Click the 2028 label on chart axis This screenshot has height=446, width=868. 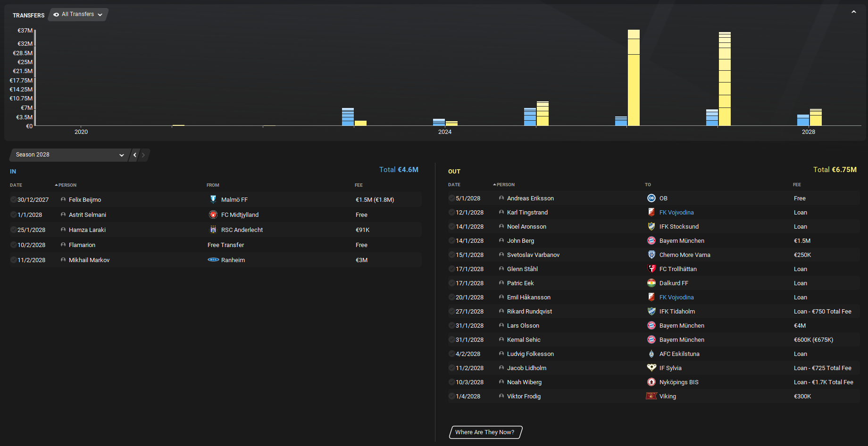[x=809, y=132]
